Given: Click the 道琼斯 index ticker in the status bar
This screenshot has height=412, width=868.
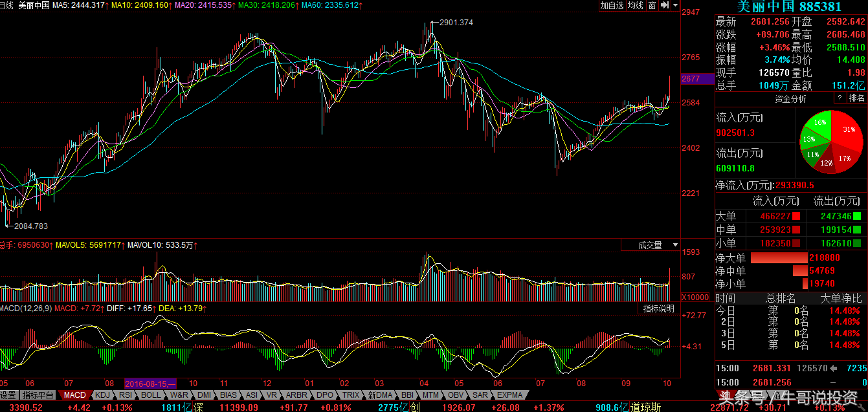Looking at the screenshot, I should pos(645,407).
